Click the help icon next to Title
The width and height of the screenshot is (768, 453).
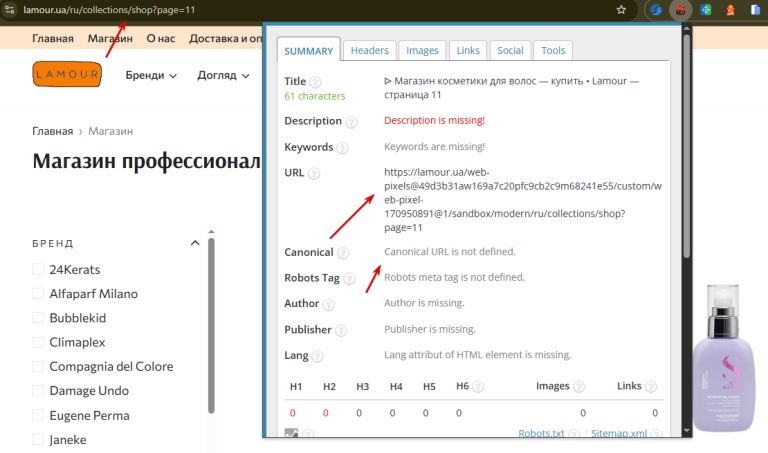(316, 82)
